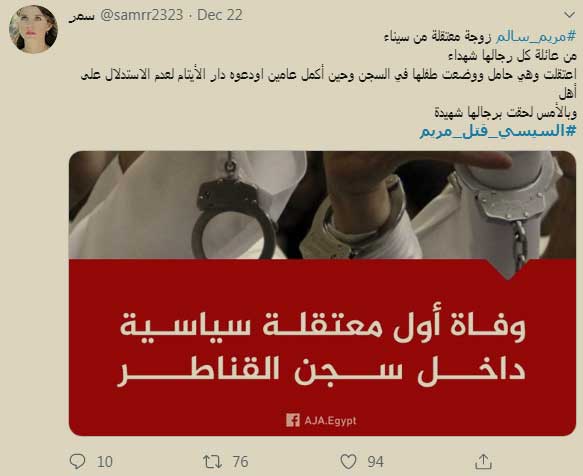583x476 pixels.
Task: Open the Dec 22 timestamp link
Action: [x=220, y=15]
